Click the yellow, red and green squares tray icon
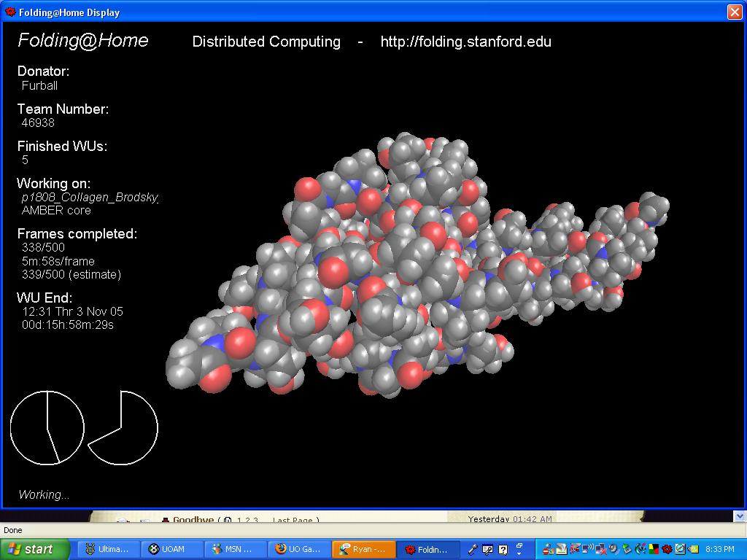This screenshot has height=560, width=747. 654,549
